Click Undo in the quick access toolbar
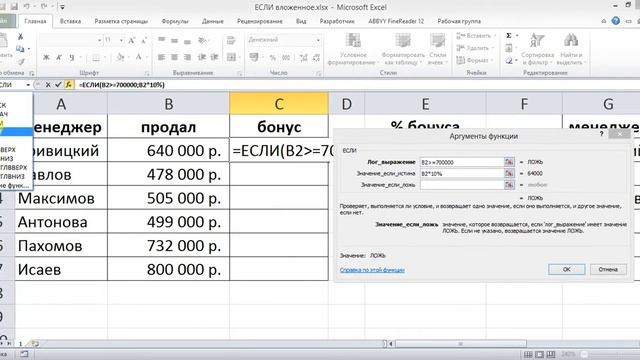This screenshot has height=360, width=640. [x=27, y=7]
